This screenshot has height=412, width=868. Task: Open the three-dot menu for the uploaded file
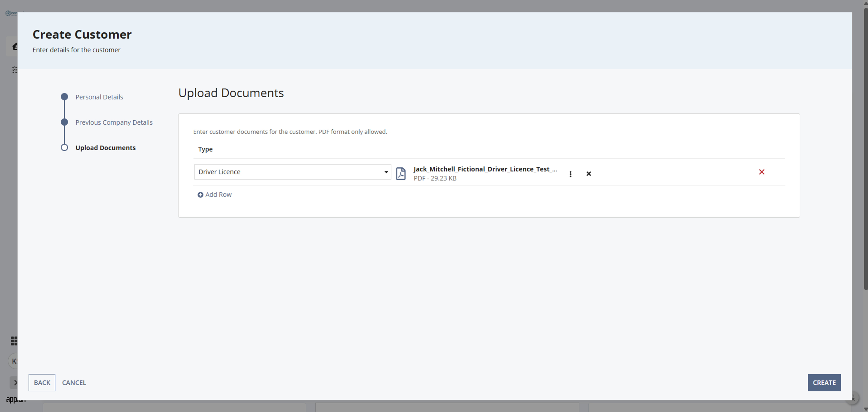pyautogui.click(x=570, y=174)
